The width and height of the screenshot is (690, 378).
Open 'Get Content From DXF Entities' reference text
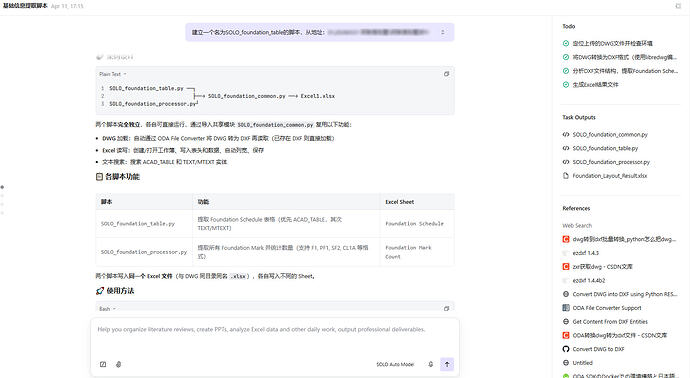(x=610, y=322)
